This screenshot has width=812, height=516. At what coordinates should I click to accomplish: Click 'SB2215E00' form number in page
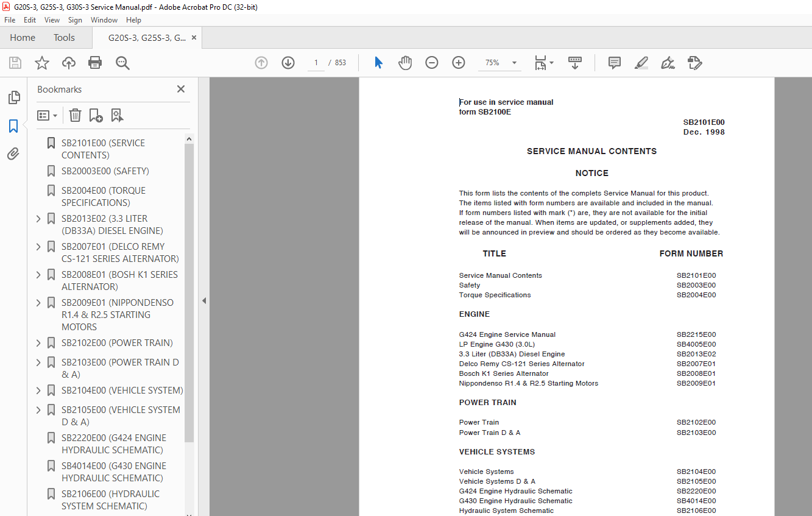pyautogui.click(x=696, y=334)
